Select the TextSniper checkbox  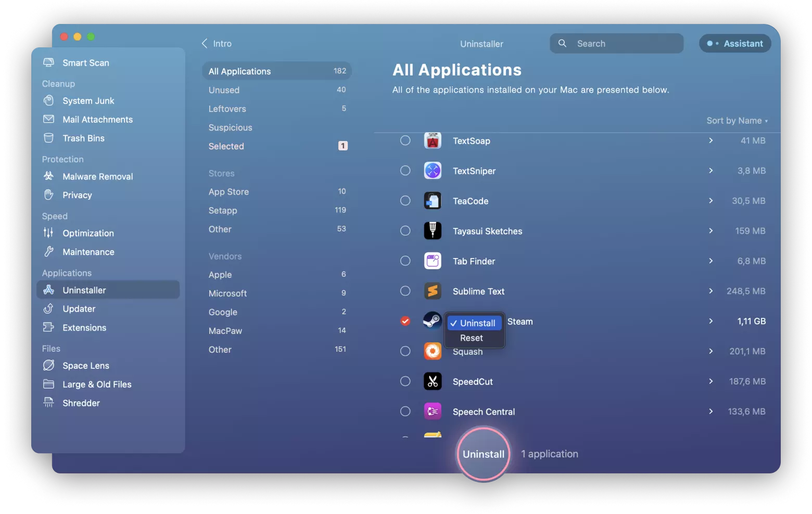405,171
